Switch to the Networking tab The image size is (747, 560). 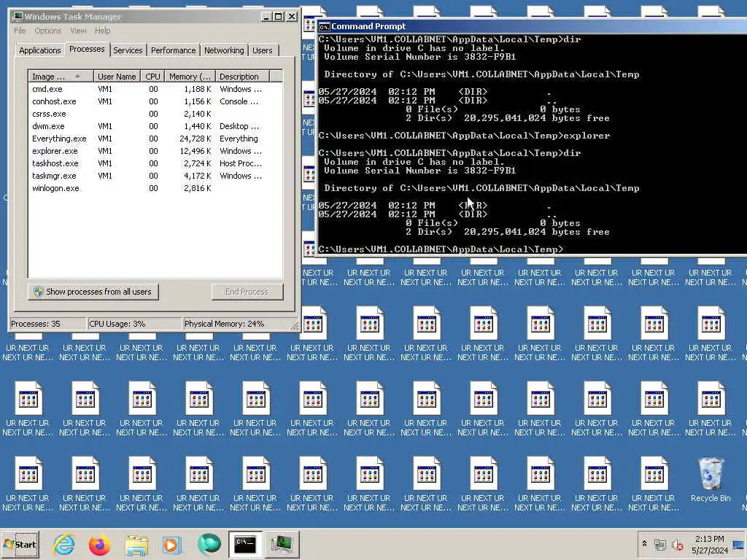224,50
